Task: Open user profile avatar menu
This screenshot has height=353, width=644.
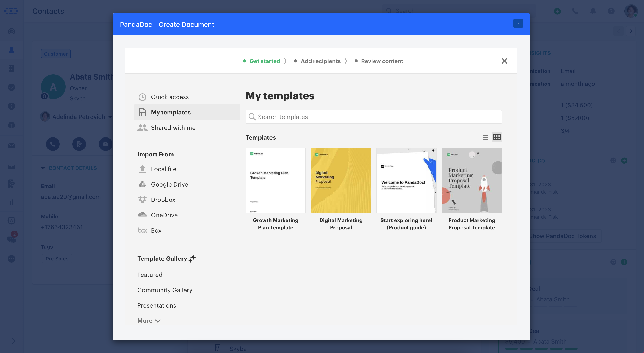Action: click(x=631, y=11)
